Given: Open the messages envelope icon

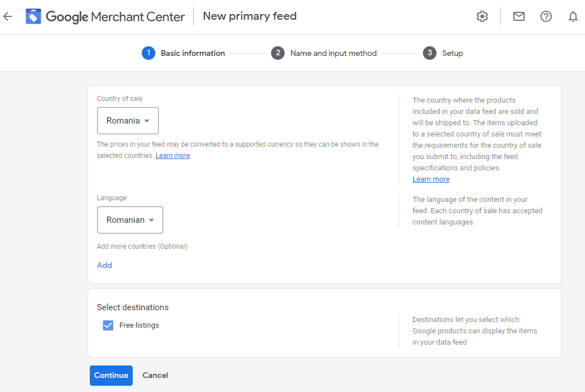Looking at the screenshot, I should [518, 16].
